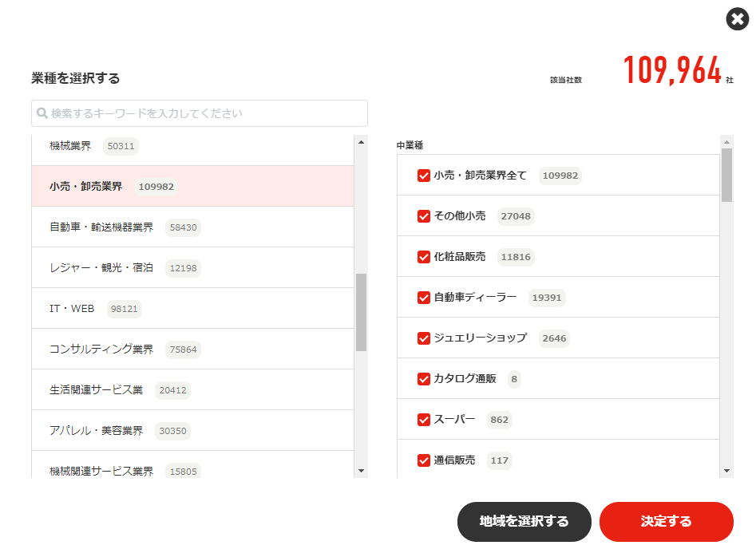Click the 中業種 column heading
Screen dimensions: 756x549
click(x=410, y=145)
